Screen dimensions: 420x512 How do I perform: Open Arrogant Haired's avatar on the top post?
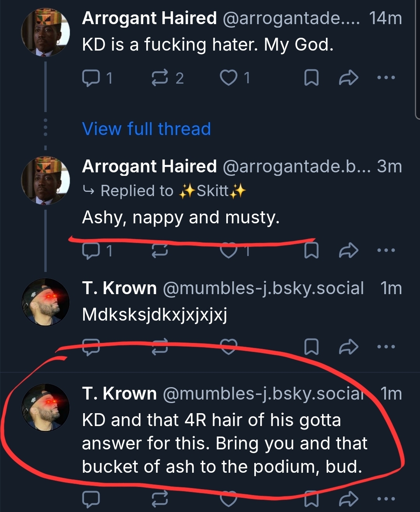click(x=45, y=32)
